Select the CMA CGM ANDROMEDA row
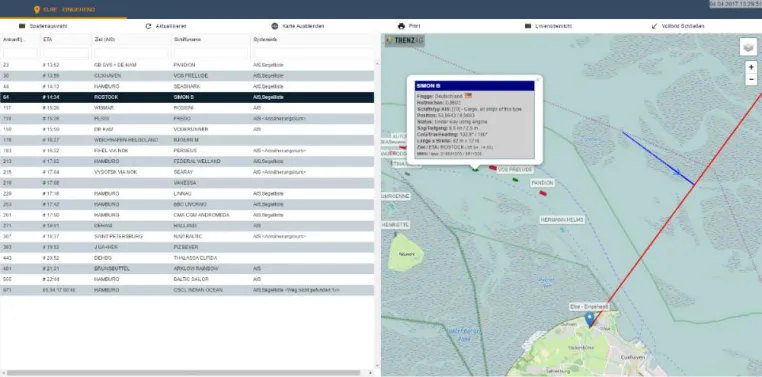This screenshot has width=762, height=377. (x=187, y=215)
